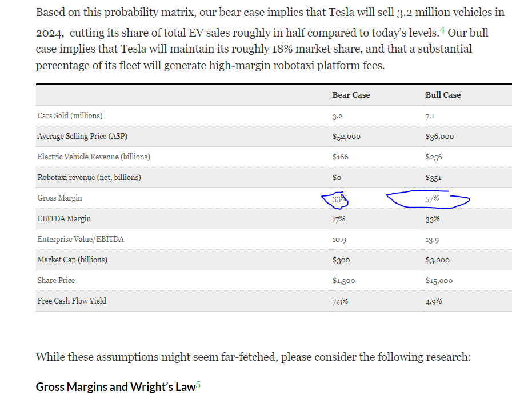532x403 pixels.
Task: Click the "Robotaxi revenue (net, billions)" label
Action: pyautogui.click(x=89, y=177)
